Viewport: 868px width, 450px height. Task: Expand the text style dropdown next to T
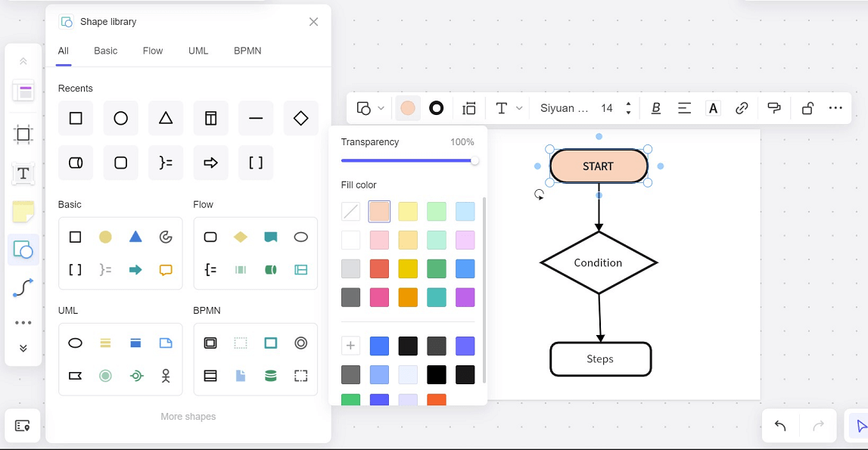[519, 107]
